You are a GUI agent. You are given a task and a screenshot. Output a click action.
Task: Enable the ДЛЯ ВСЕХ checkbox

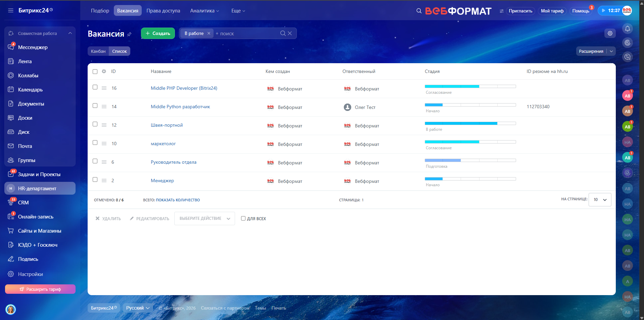coord(243,218)
